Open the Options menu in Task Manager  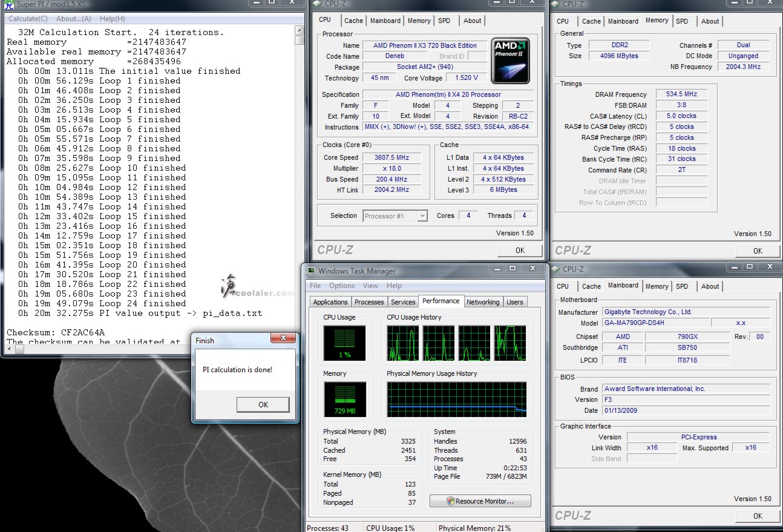[342, 286]
